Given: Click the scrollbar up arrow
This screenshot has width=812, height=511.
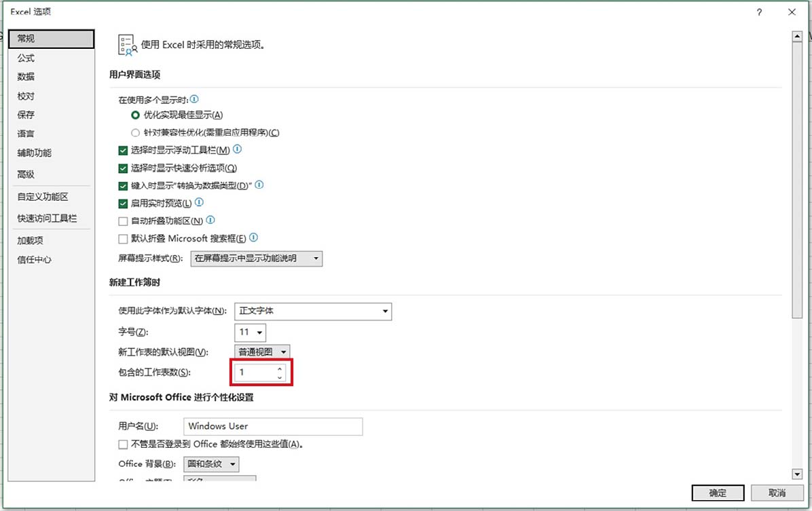Looking at the screenshot, I should (797, 36).
